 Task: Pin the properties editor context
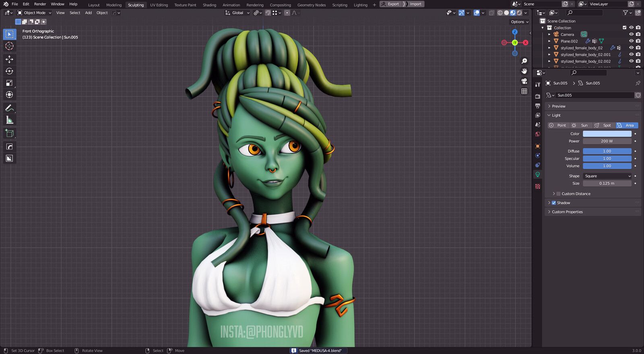[x=638, y=83]
